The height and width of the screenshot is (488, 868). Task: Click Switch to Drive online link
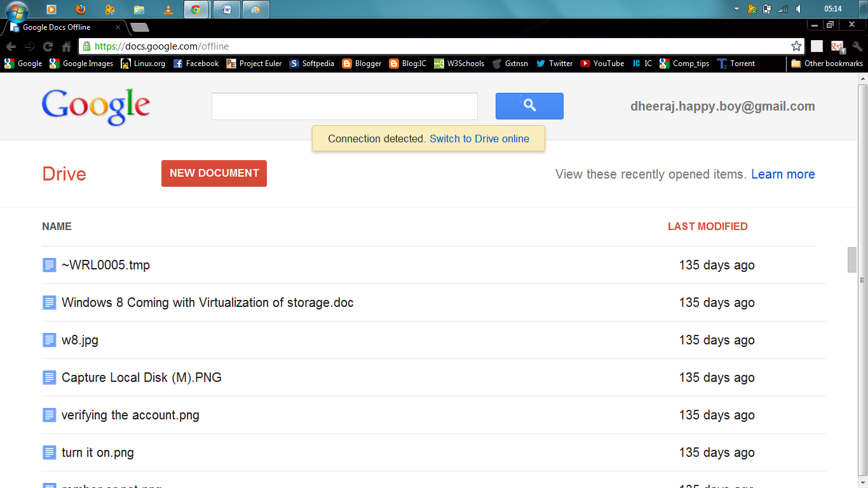479,139
